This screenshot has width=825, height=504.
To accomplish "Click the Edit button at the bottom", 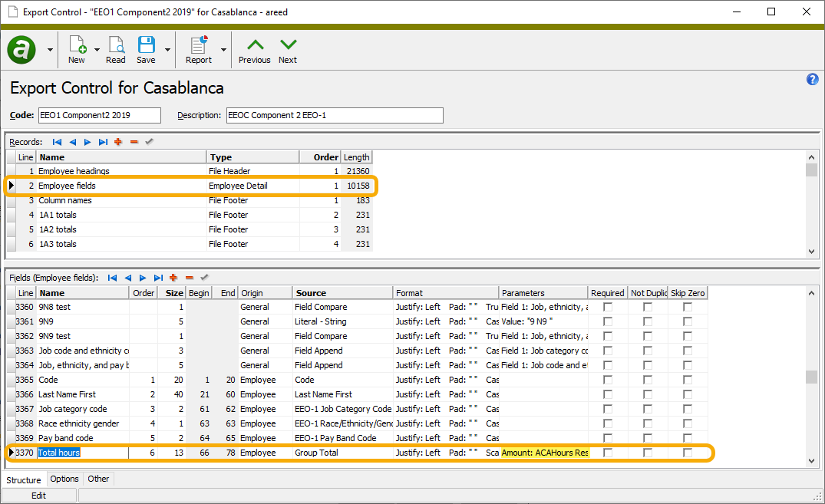I will point(39,495).
